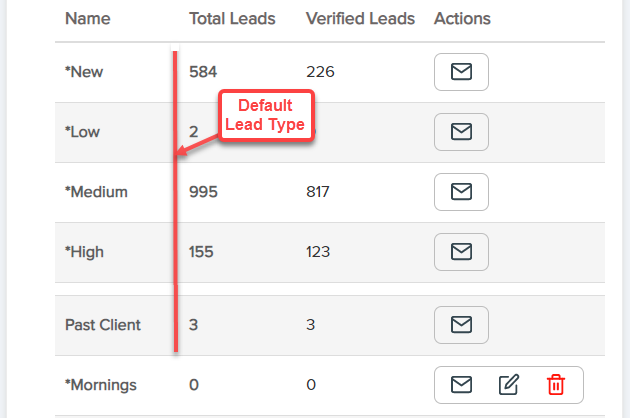Screen dimensions: 630x418
Task: Click the Total Leads column header
Action: [x=233, y=19]
